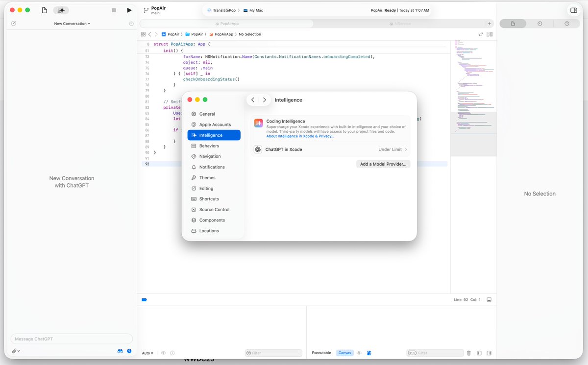Select Apple Accounts in Settings sidebar
Viewport: 588px width, 365px height.
pyautogui.click(x=214, y=124)
